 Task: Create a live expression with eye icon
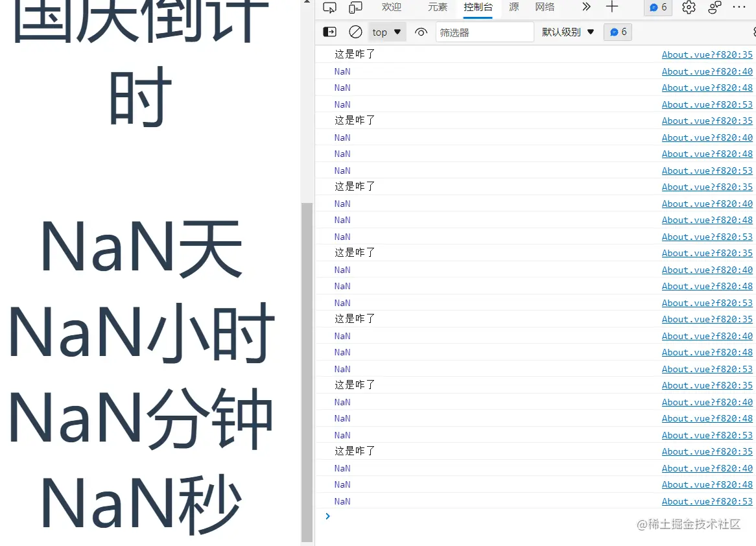[x=421, y=32]
